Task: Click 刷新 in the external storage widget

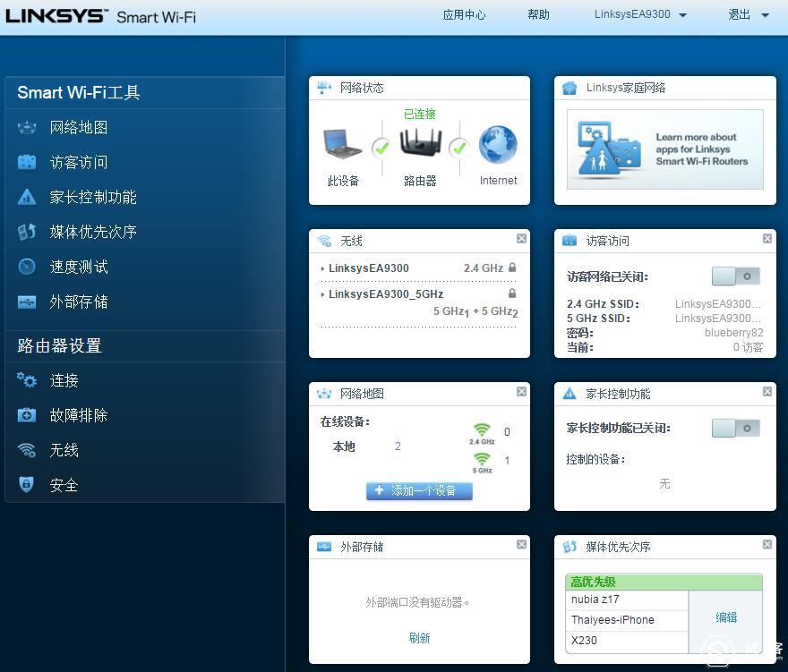Action: tap(418, 637)
